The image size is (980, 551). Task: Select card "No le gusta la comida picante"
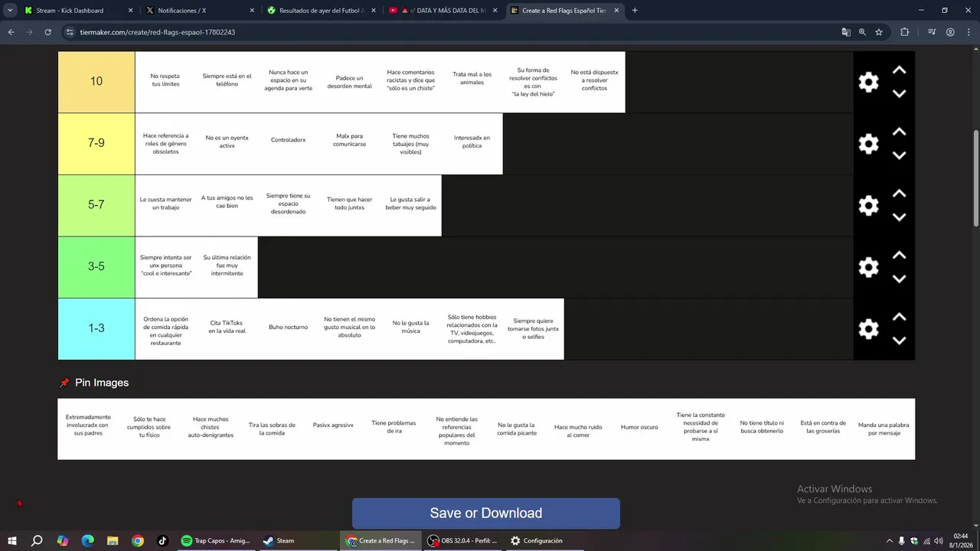pos(517,429)
